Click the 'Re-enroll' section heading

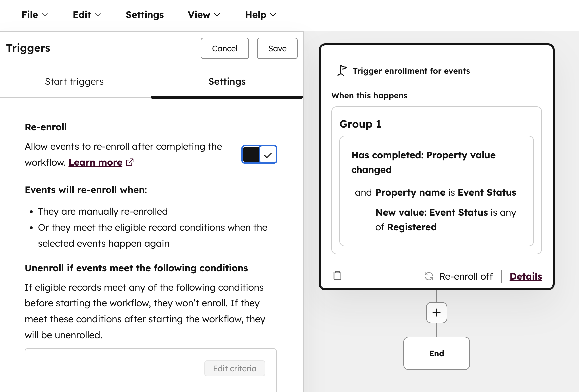pyautogui.click(x=46, y=127)
